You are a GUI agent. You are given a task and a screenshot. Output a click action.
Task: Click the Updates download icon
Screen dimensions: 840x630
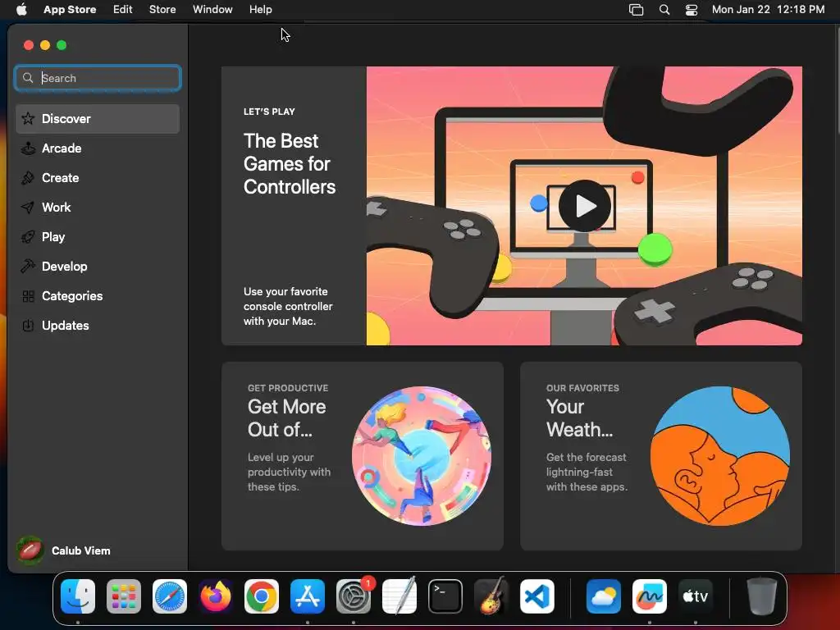(28, 325)
